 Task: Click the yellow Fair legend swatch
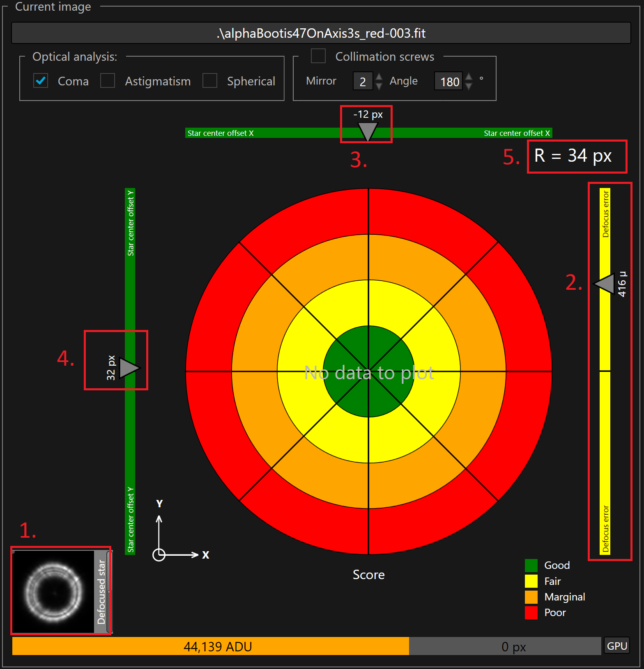tap(531, 581)
